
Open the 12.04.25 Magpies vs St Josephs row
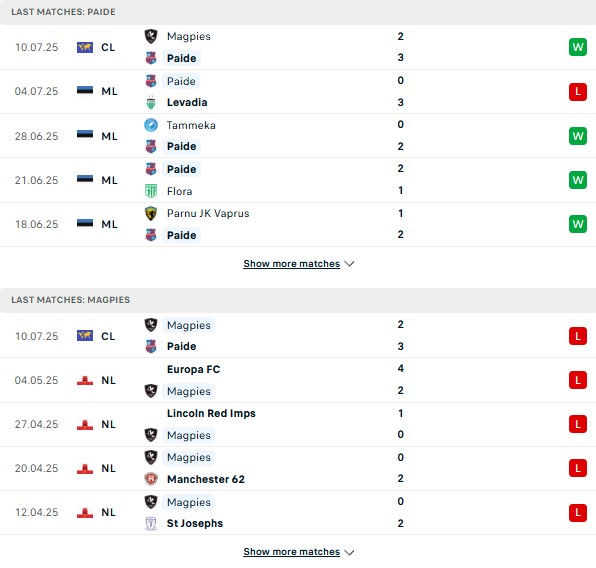point(298,512)
